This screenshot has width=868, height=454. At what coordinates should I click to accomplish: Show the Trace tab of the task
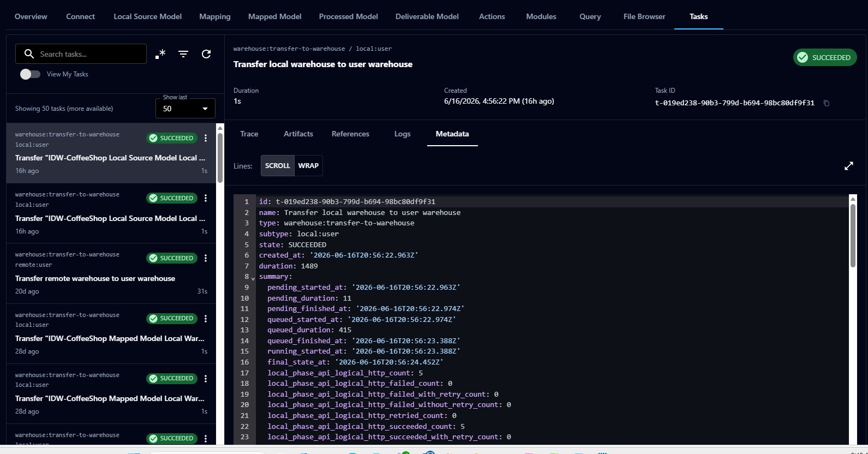(x=249, y=134)
